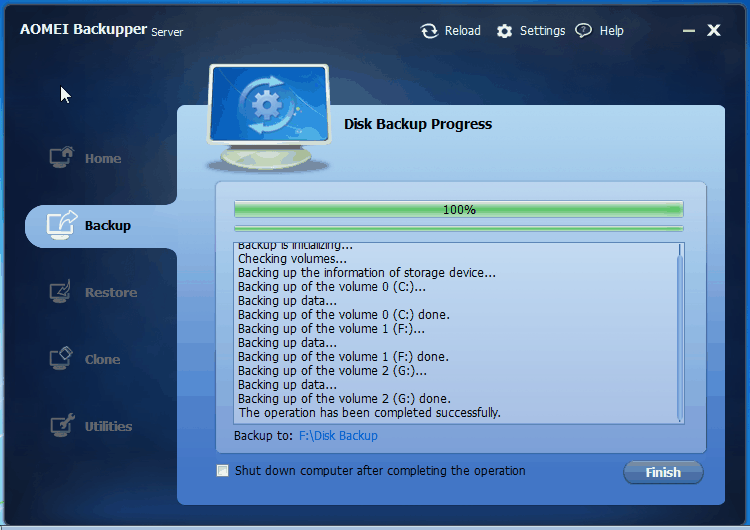
Task: Click the Reload circular arrows icon
Action: pos(429,31)
